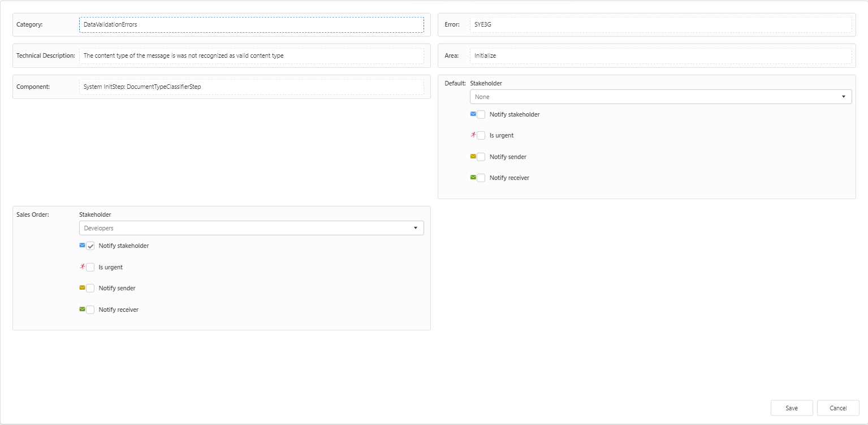The image size is (868, 425).
Task: Click the blue envelope icon in Sales Order section
Action: [x=82, y=246]
